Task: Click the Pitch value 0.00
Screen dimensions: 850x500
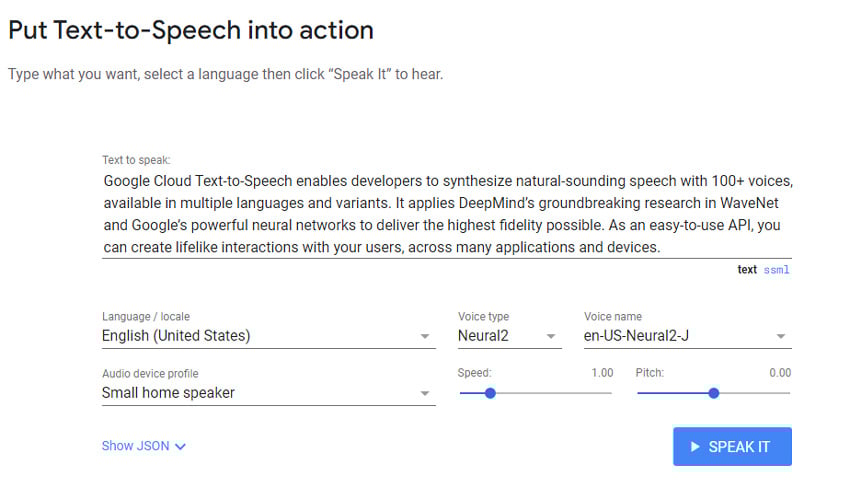Action: pos(780,373)
